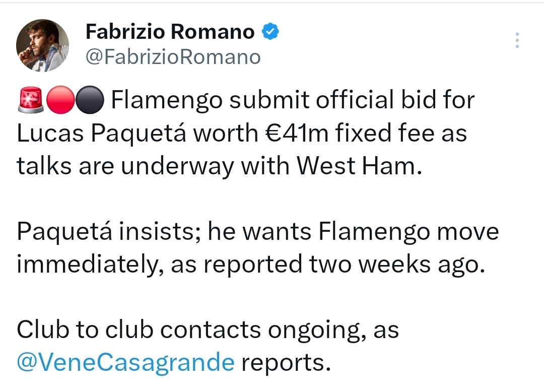Open the tweet's three-dot more options menu
Viewport: 544px width, 392px height.
[x=517, y=41]
